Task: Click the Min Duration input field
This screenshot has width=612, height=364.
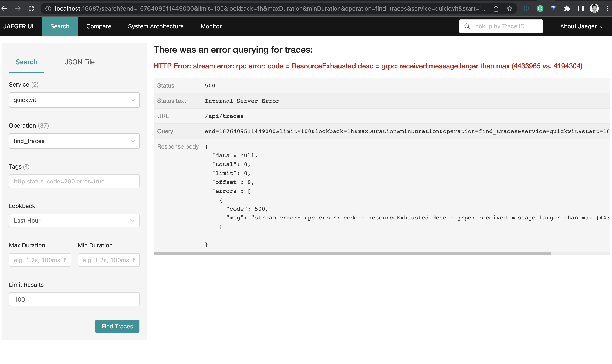Action: (x=109, y=260)
